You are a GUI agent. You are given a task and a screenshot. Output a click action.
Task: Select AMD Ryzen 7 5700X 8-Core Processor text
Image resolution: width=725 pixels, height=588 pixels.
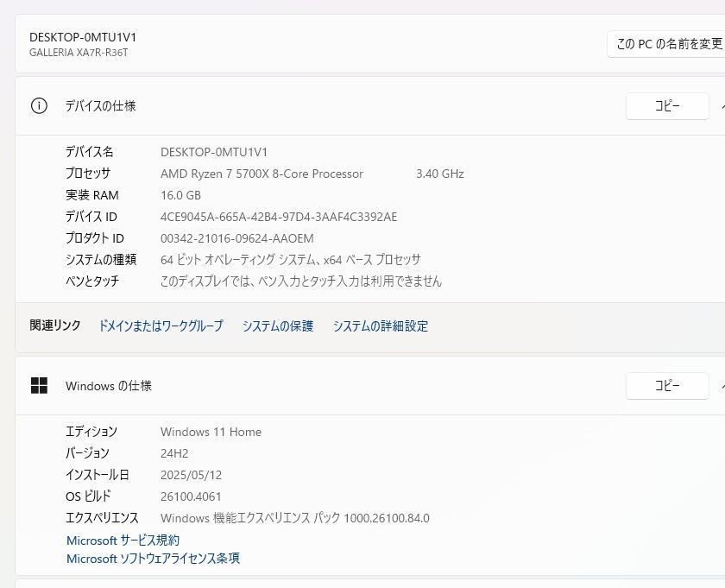(x=262, y=174)
